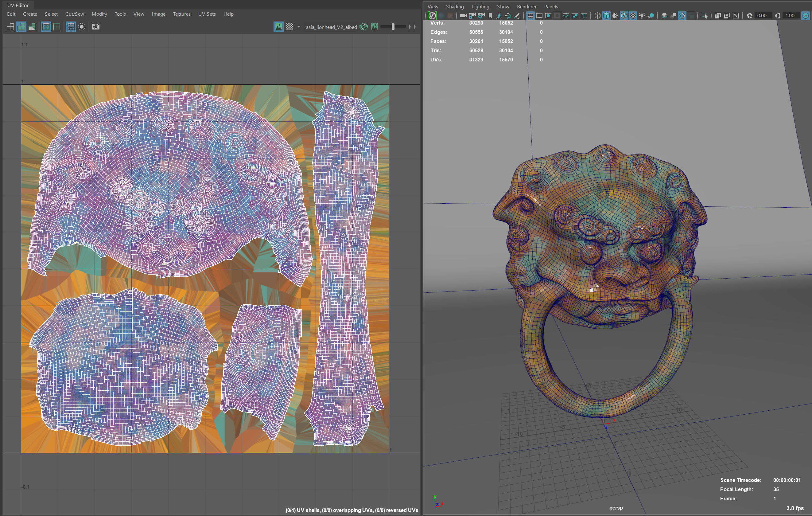This screenshot has height=516, width=812.
Task: Toggle safe title display
Action: pos(584,16)
